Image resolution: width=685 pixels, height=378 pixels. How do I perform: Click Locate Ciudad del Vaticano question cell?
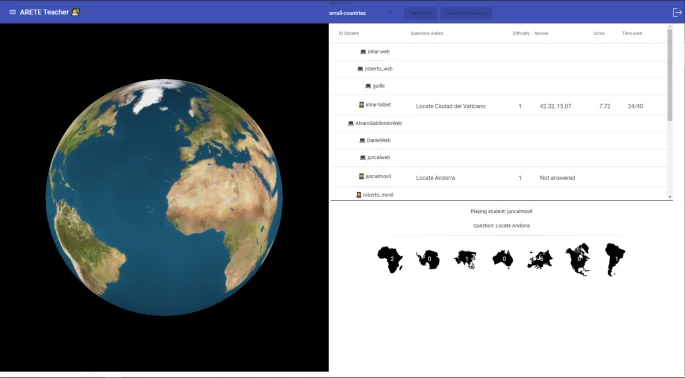coord(450,106)
